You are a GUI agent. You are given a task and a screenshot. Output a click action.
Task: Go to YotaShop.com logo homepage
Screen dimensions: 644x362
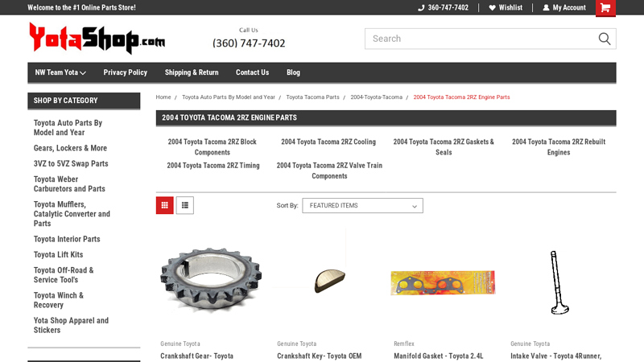97,38
